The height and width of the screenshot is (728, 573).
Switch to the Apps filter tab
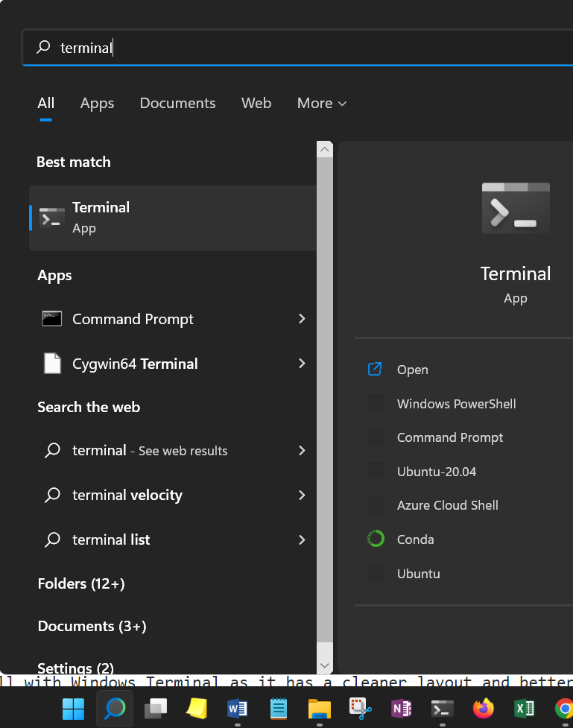[x=97, y=103]
